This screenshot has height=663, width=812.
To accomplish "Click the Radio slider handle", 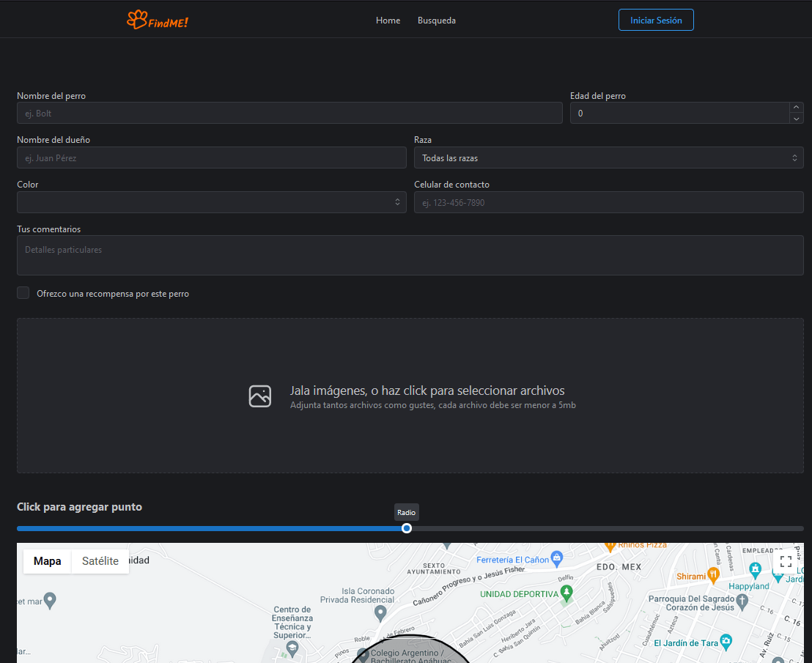I will point(407,528).
